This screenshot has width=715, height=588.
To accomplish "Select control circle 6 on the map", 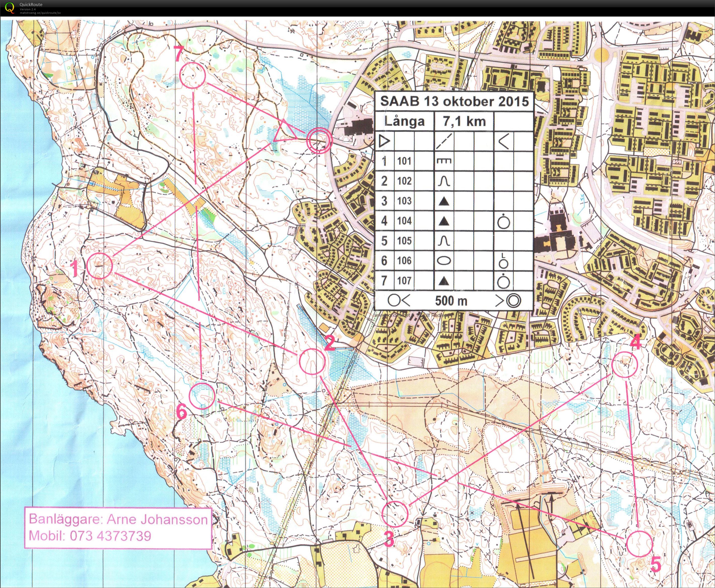I will pos(202,396).
